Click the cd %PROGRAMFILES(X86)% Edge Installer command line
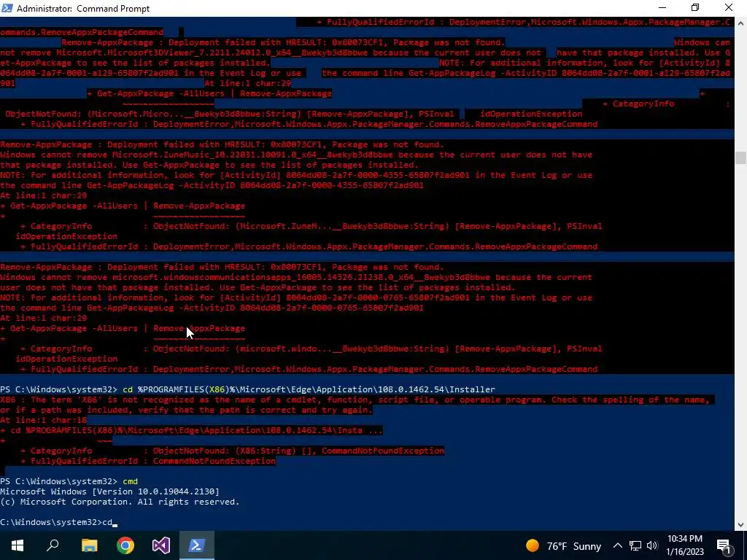This screenshot has width=747, height=560. [248, 389]
